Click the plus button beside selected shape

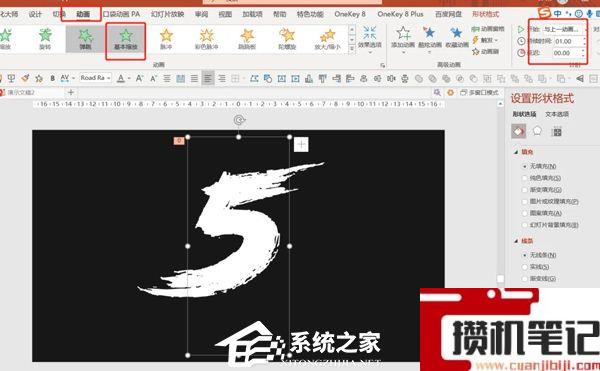point(301,145)
